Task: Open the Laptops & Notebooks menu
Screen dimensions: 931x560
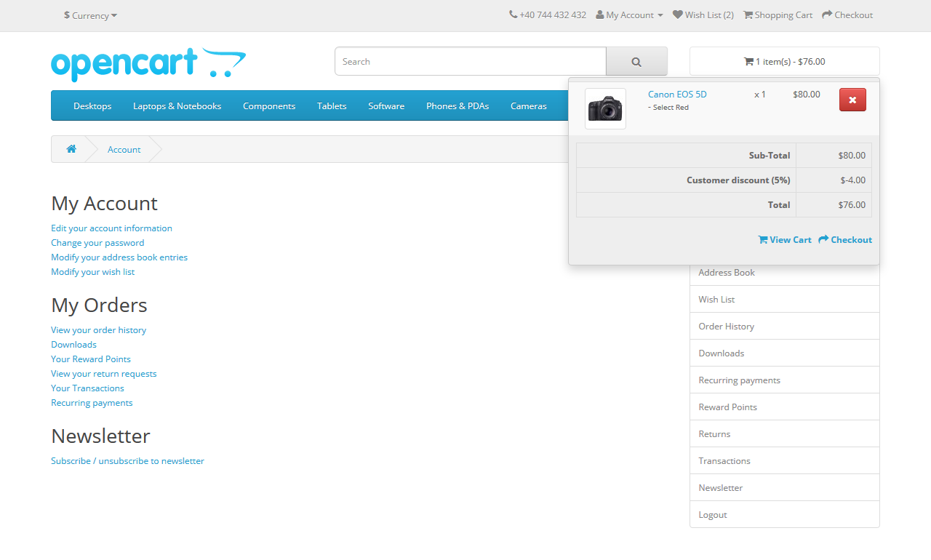Action: coord(177,106)
